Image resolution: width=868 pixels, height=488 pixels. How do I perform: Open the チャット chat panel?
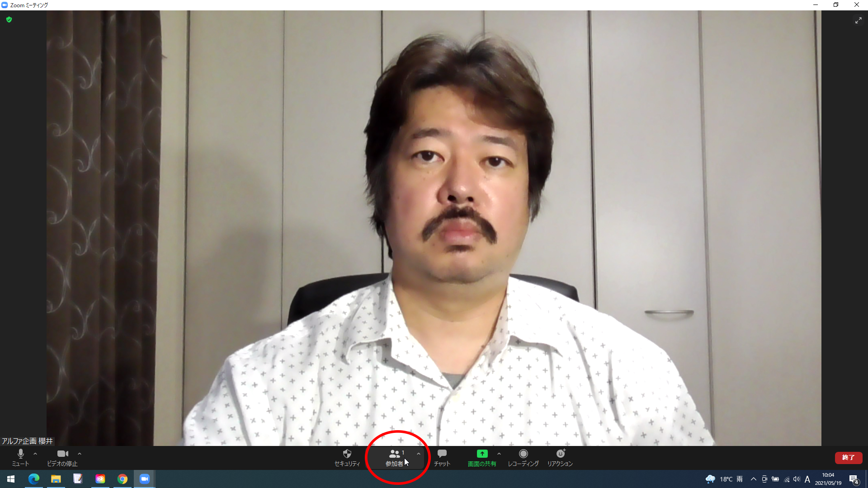[x=442, y=458]
